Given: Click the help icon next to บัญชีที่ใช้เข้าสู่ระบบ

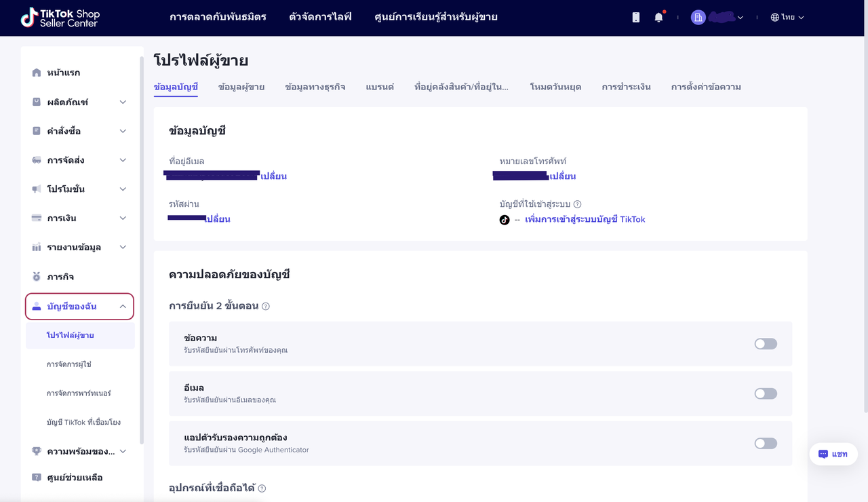Looking at the screenshot, I should pos(577,204).
